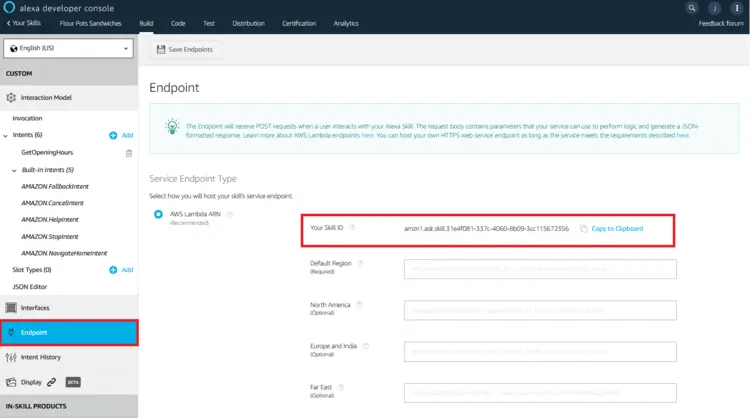Click the Intent History sliders icon
This screenshot has width=750, height=418.
[11, 357]
